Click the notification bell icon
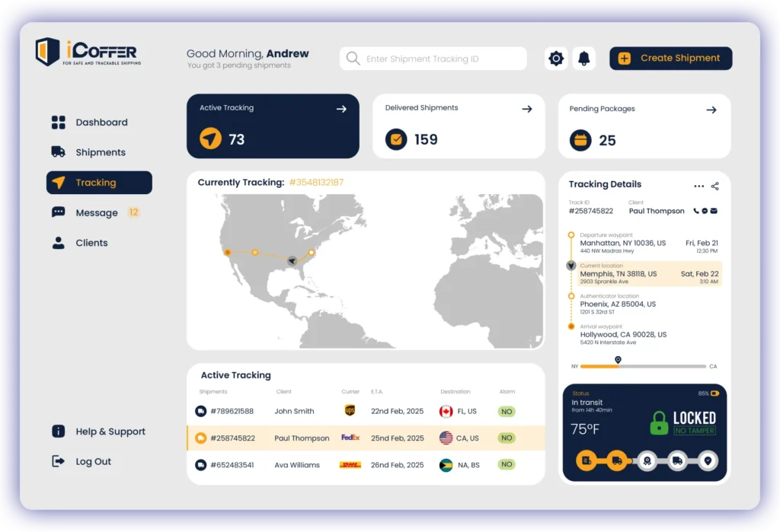The width and height of the screenshot is (780, 532). [x=585, y=59]
